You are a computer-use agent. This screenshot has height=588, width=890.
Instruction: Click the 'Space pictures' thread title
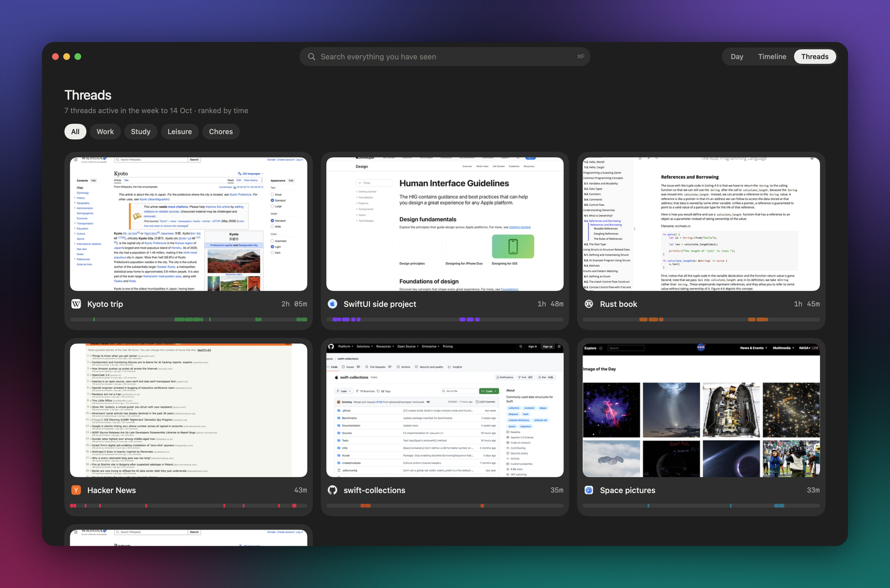(x=627, y=491)
